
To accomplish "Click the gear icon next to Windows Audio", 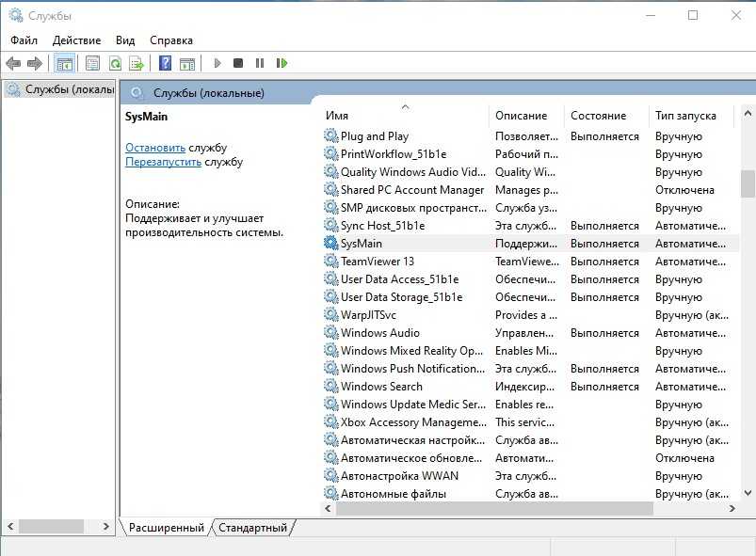I will click(x=330, y=332).
